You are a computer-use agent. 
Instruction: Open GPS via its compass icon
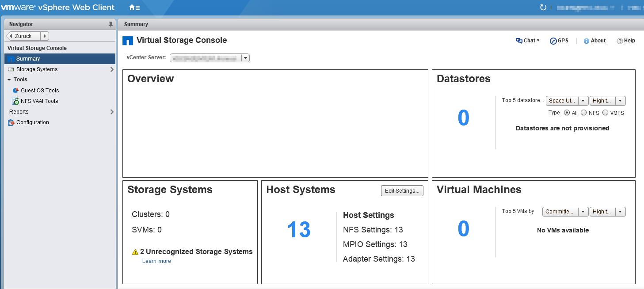pos(553,41)
